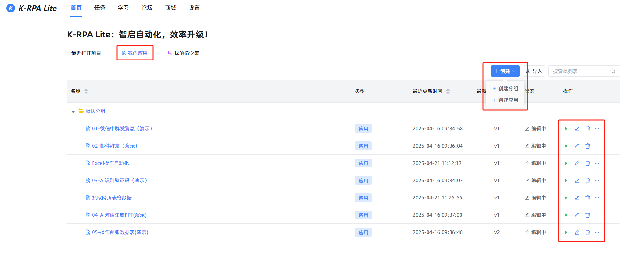Open more options for 抓取网页表格数据
This screenshot has width=644, height=265.
(597, 198)
